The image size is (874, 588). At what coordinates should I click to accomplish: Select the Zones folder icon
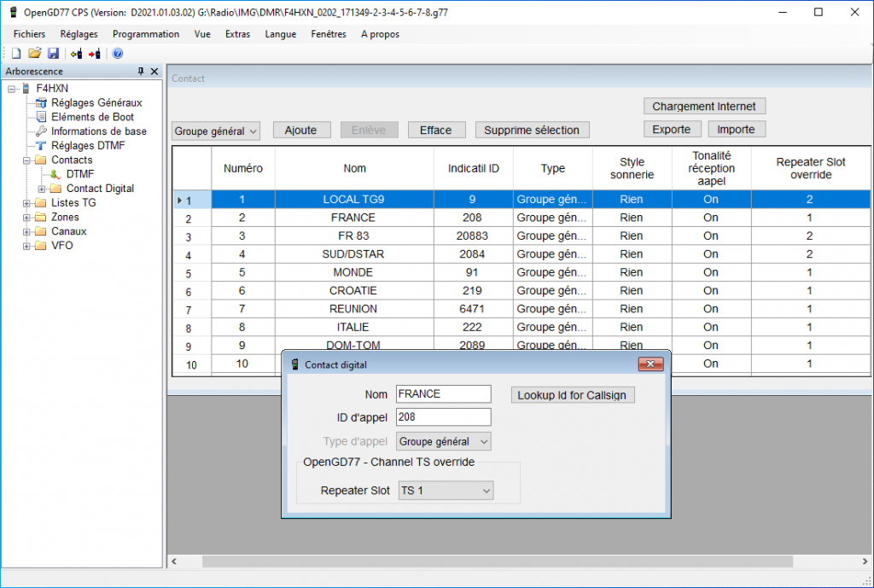pyautogui.click(x=41, y=217)
